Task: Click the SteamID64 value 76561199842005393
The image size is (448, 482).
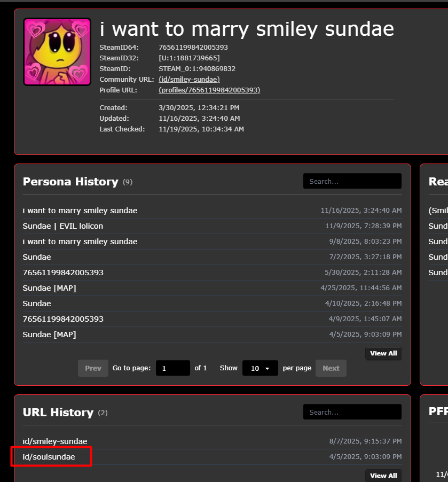Action: click(x=193, y=48)
